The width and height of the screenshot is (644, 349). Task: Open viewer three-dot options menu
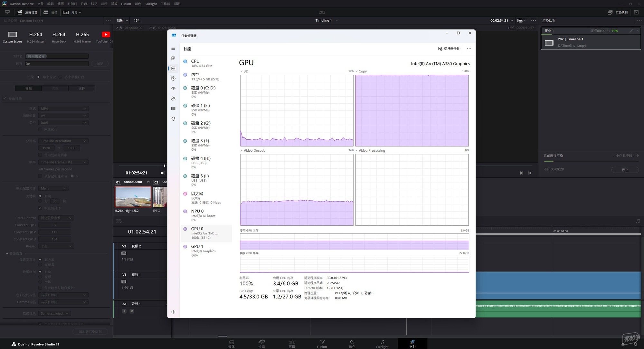click(534, 21)
